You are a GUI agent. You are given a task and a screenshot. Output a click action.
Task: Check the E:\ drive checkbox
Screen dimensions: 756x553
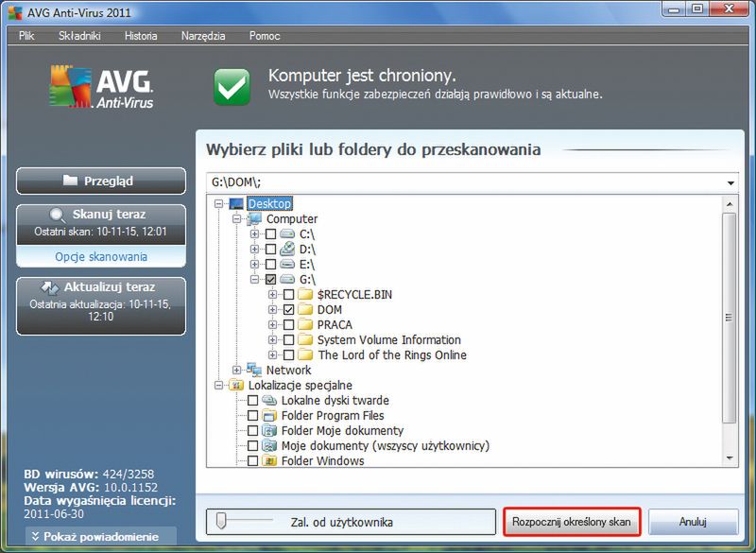271,264
